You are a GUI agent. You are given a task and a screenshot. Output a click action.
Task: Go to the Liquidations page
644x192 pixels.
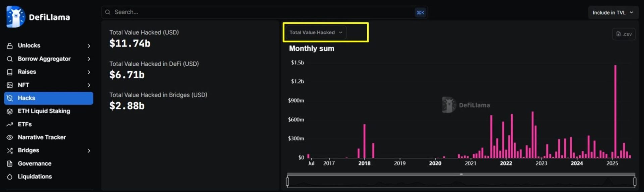tap(49, 177)
